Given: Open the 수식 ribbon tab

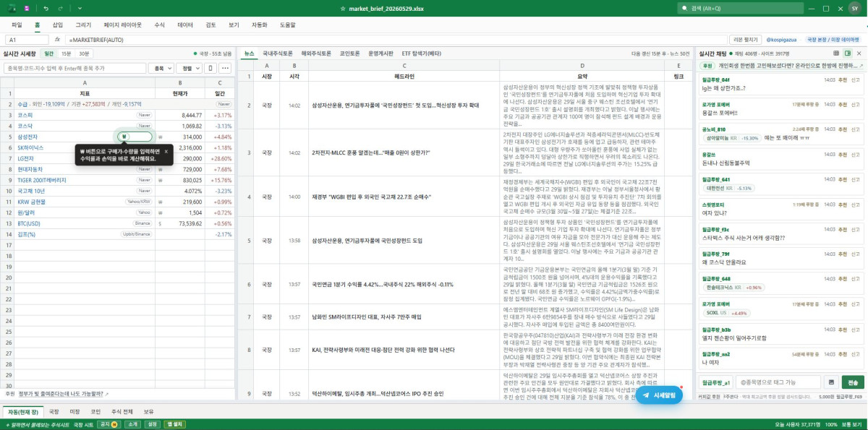Looking at the screenshot, I should coord(160,25).
